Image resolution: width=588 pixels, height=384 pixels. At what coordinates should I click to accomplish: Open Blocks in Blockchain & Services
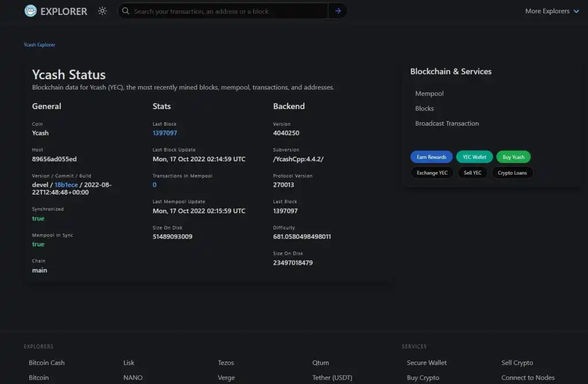point(424,108)
